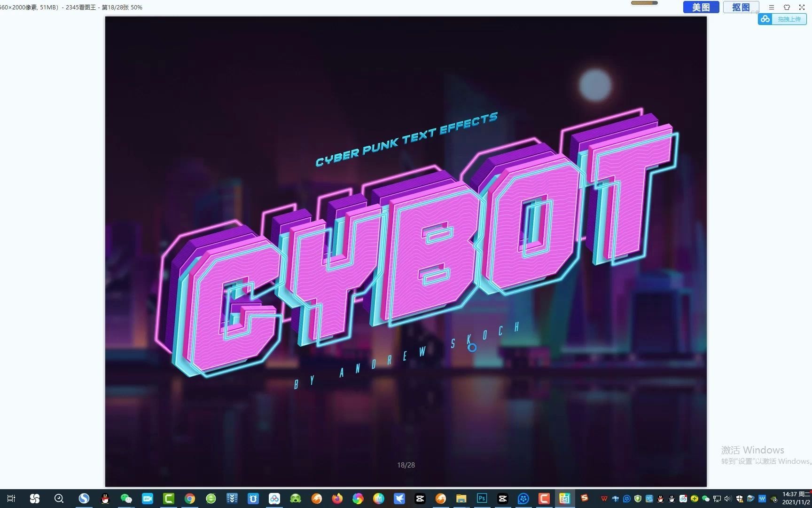Open the colorful pinwheel taskbar app
The height and width of the screenshot is (508, 812).
(x=358, y=499)
